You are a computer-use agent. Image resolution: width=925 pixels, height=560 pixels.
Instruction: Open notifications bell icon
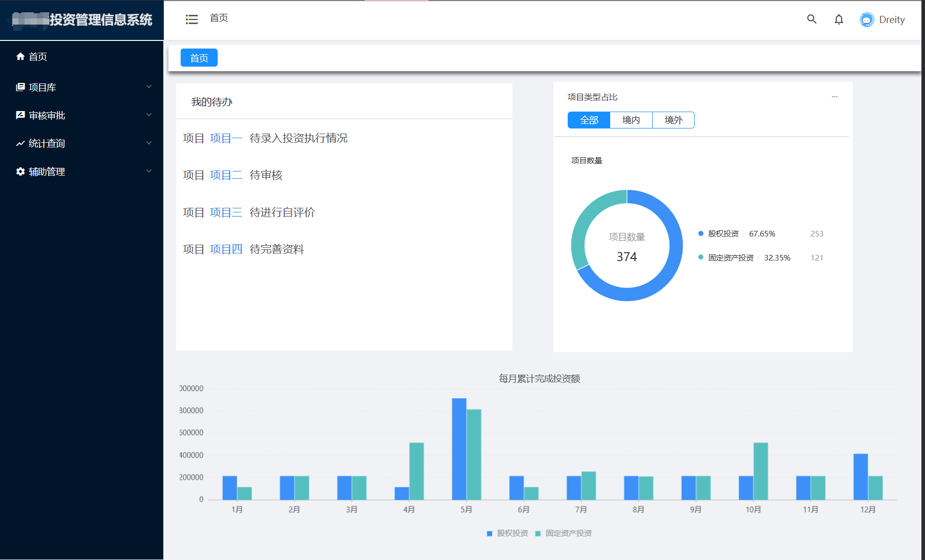click(x=838, y=19)
